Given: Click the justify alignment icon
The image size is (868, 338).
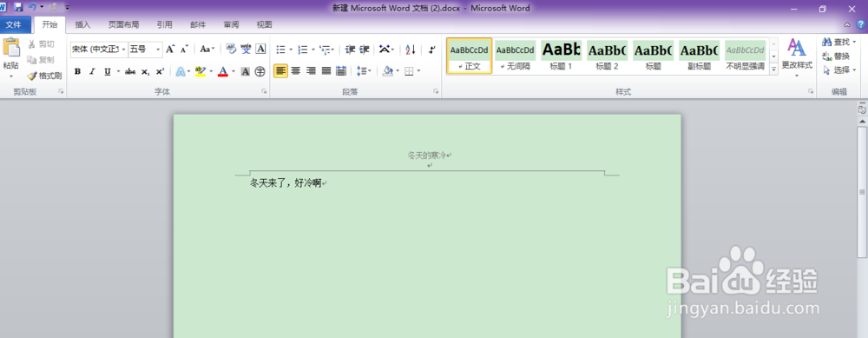Looking at the screenshot, I should coord(326,71).
